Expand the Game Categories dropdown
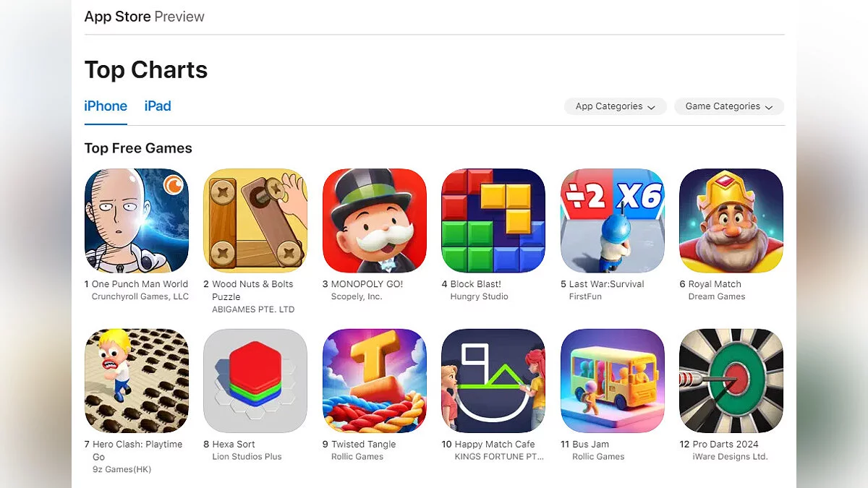This screenshot has width=868, height=488. 729,106
